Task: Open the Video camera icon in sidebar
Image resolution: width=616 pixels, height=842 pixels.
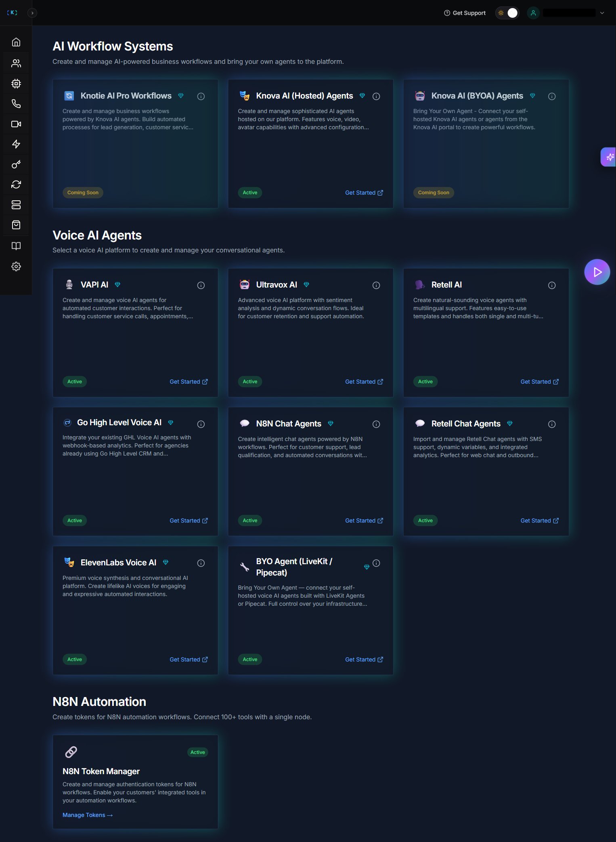Action: [x=16, y=124]
